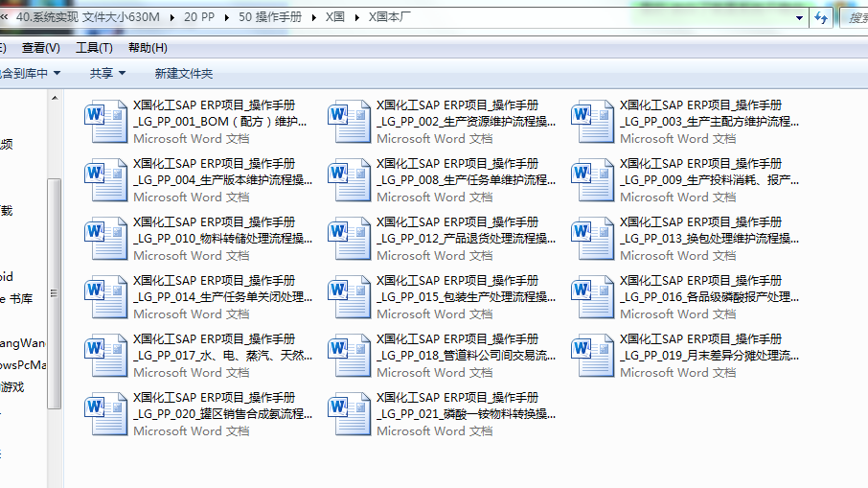Click the navigation pane vertical scrollbar
Image resolution: width=868 pixels, height=488 pixels.
(x=55, y=288)
